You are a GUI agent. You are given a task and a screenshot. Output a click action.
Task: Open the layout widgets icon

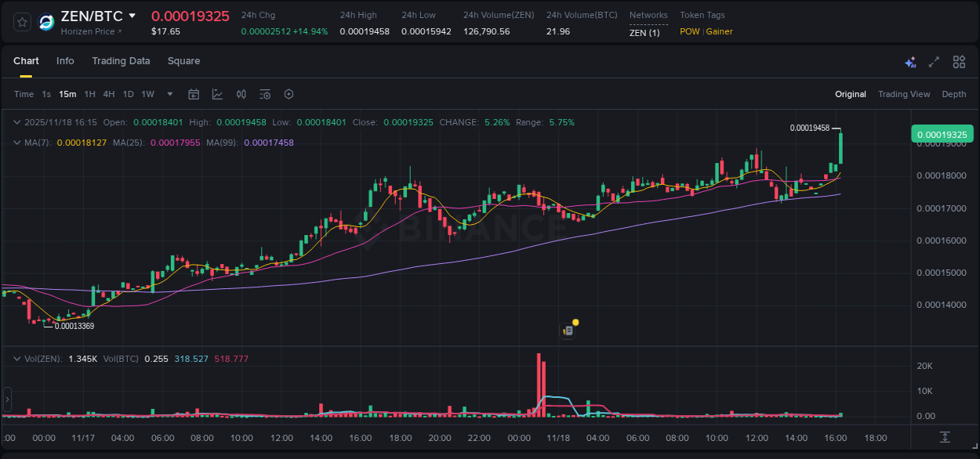[x=959, y=61]
